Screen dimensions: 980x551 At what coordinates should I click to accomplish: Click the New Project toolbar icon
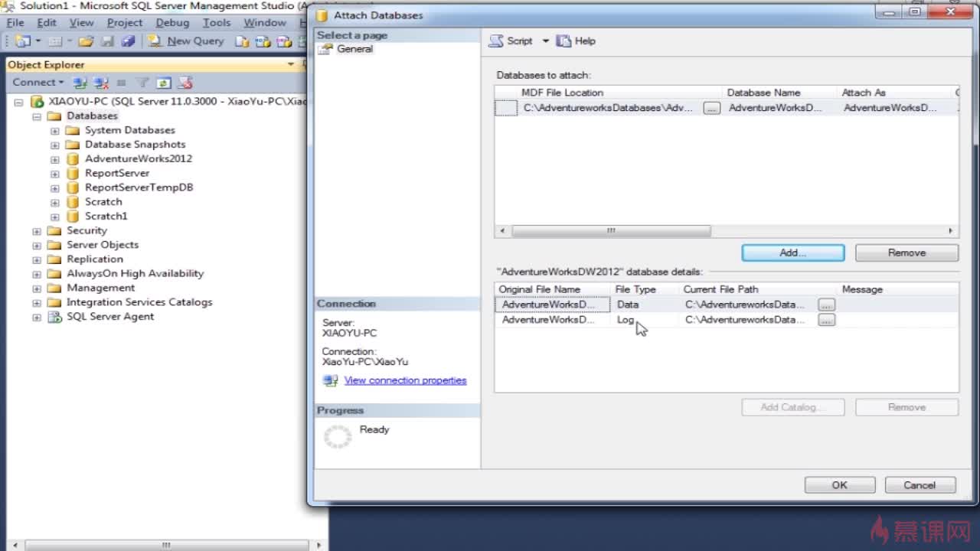point(22,41)
